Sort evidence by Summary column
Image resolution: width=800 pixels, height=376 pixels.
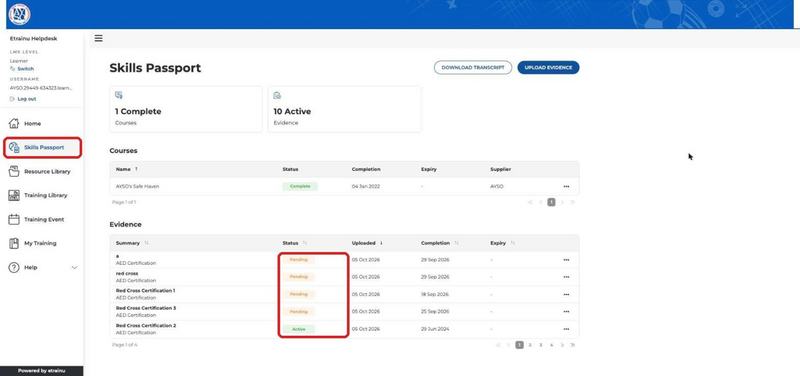[132, 243]
